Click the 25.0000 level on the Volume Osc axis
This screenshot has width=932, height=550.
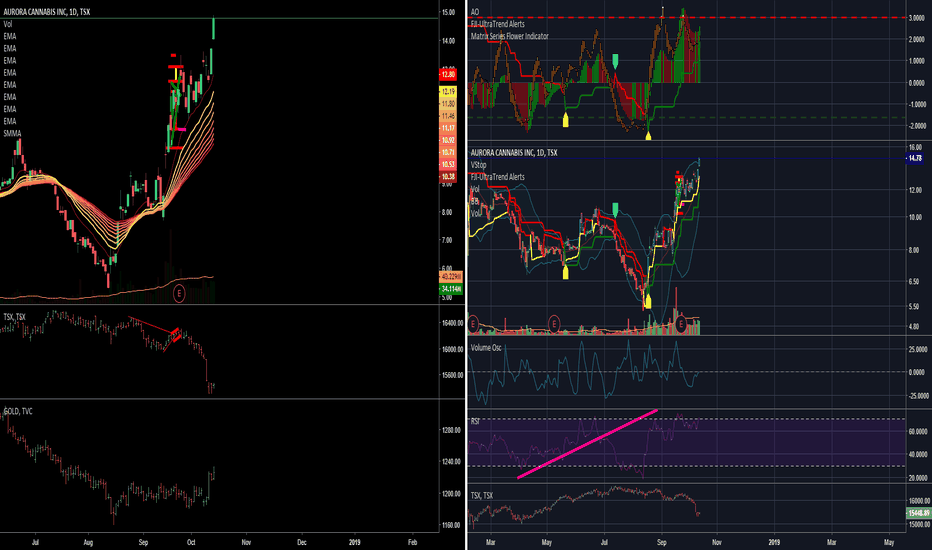(918, 349)
